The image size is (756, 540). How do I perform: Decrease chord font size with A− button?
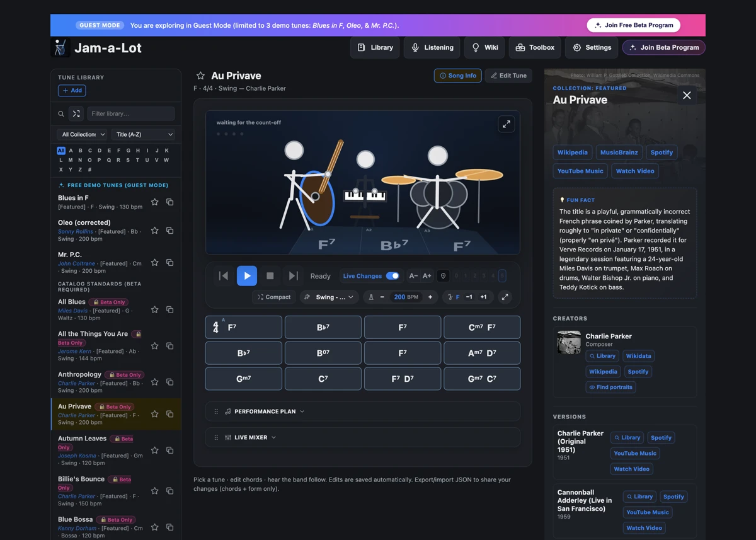(413, 276)
